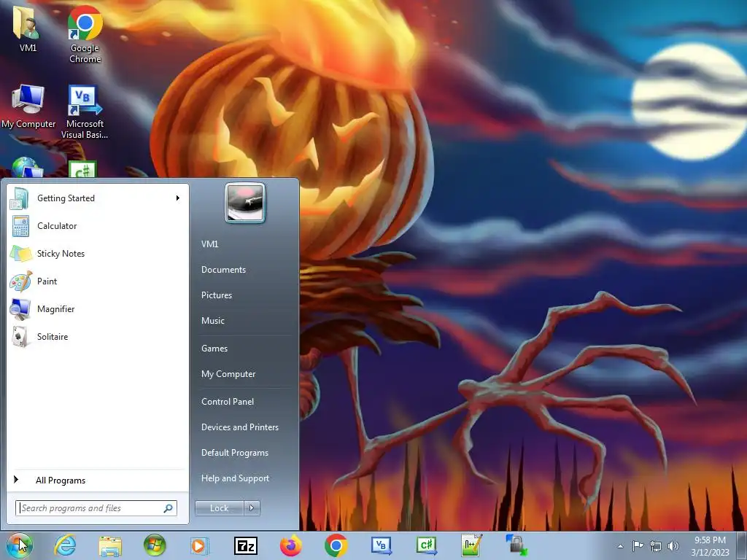Click the Start orb button
This screenshot has height=560, width=747.
[20, 545]
